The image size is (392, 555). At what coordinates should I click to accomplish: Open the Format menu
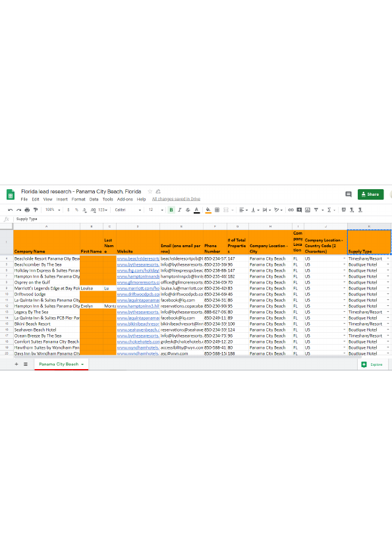tap(78, 199)
